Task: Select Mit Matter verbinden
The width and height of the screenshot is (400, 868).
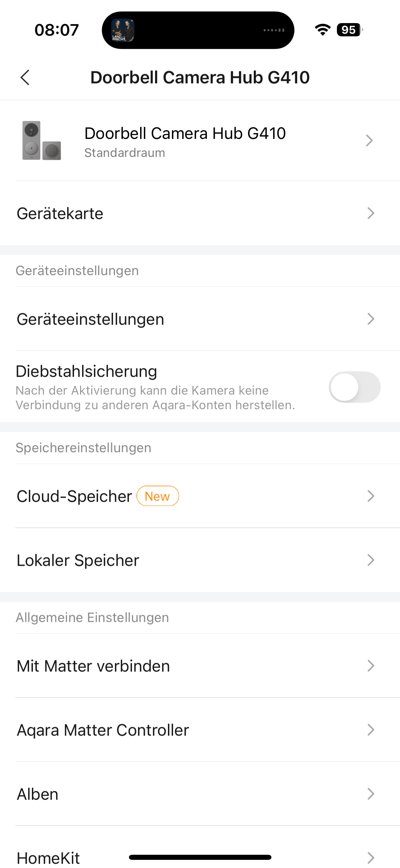Action: click(x=93, y=666)
